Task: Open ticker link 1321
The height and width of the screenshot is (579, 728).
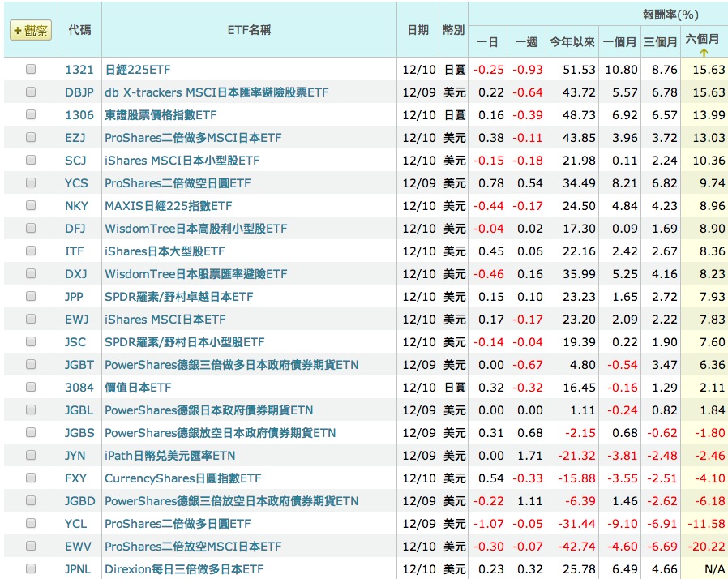Action: click(x=79, y=70)
